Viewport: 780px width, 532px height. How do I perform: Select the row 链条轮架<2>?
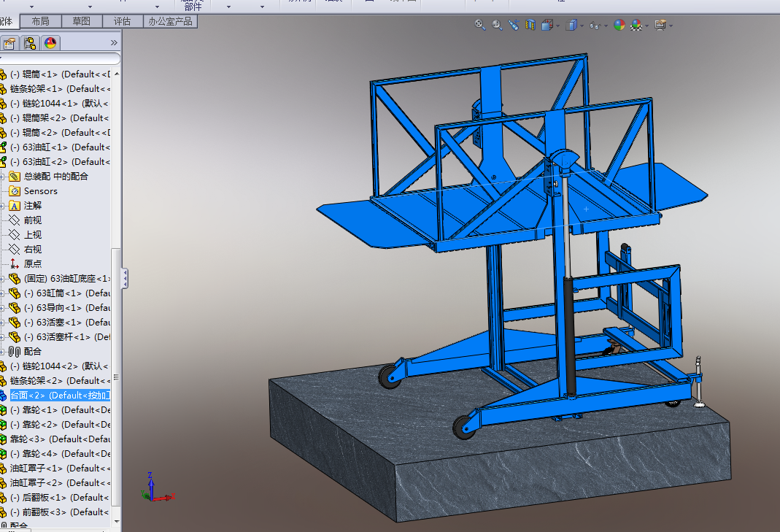55,381
